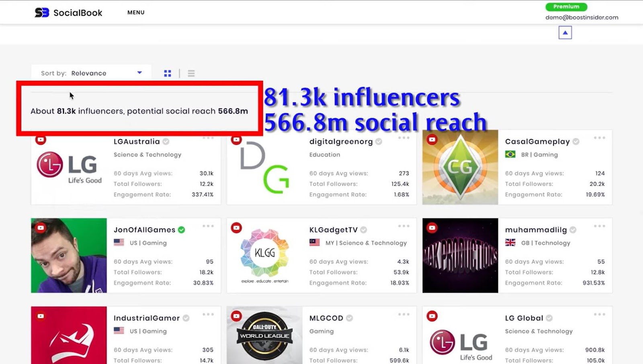The width and height of the screenshot is (643, 364).
Task: Open more options for IndustrialGamer card
Action: tap(208, 315)
